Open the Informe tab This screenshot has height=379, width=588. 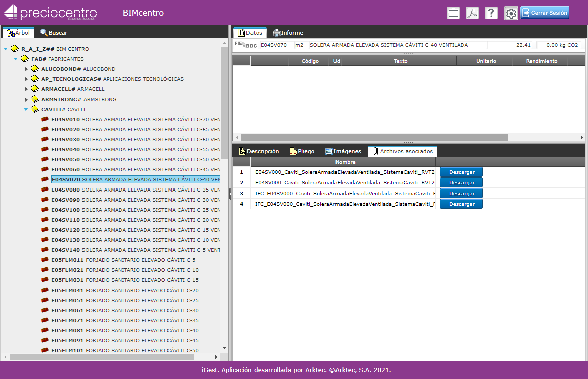click(288, 33)
